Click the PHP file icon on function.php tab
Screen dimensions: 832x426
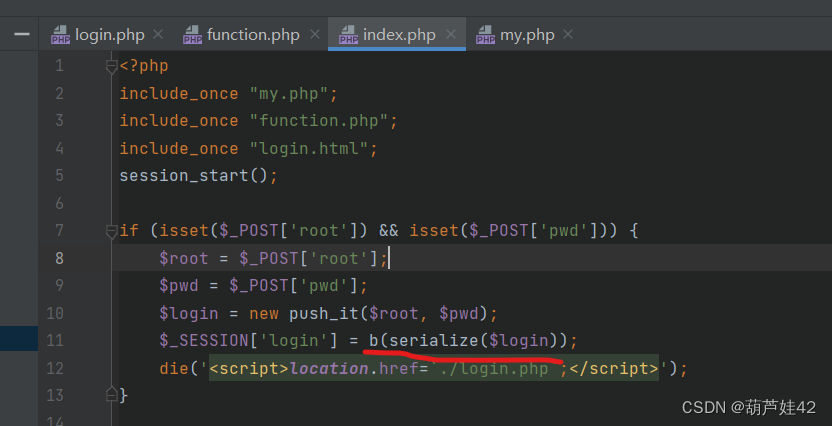[193, 35]
